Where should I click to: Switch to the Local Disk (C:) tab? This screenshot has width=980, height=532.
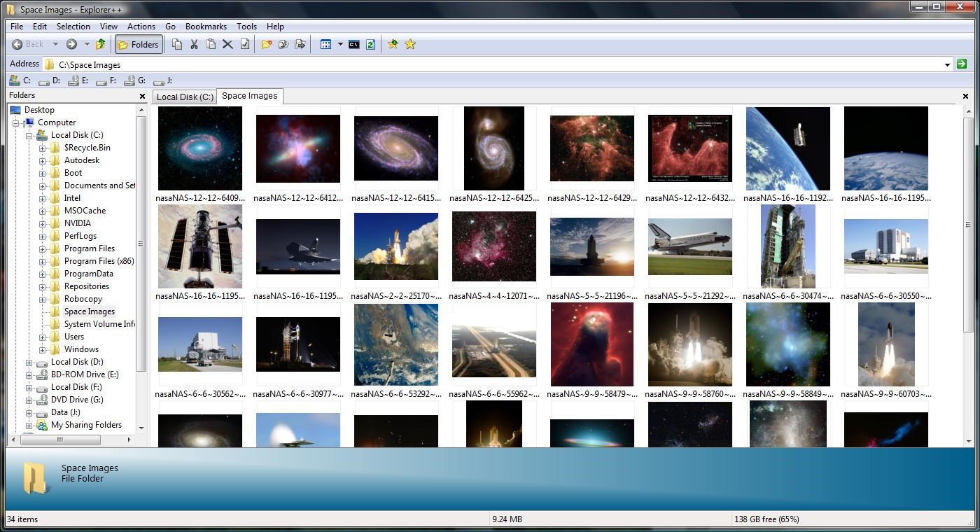coord(185,97)
